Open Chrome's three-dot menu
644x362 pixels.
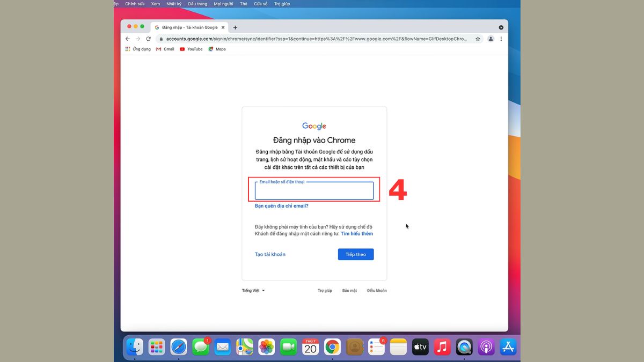click(501, 39)
